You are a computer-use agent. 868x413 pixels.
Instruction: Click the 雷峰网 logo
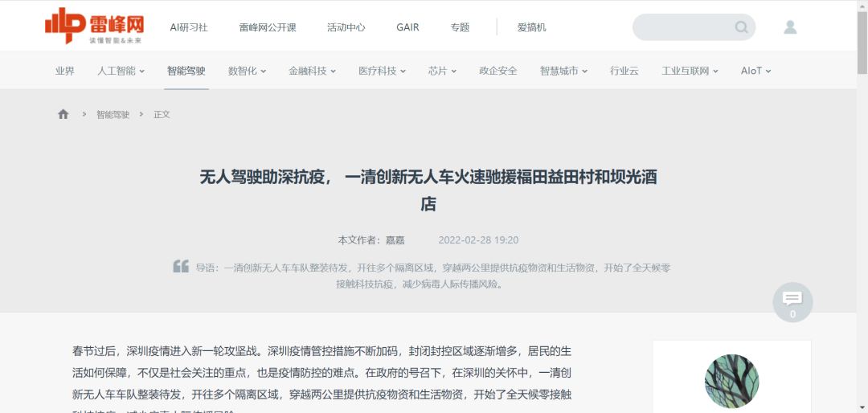93,27
